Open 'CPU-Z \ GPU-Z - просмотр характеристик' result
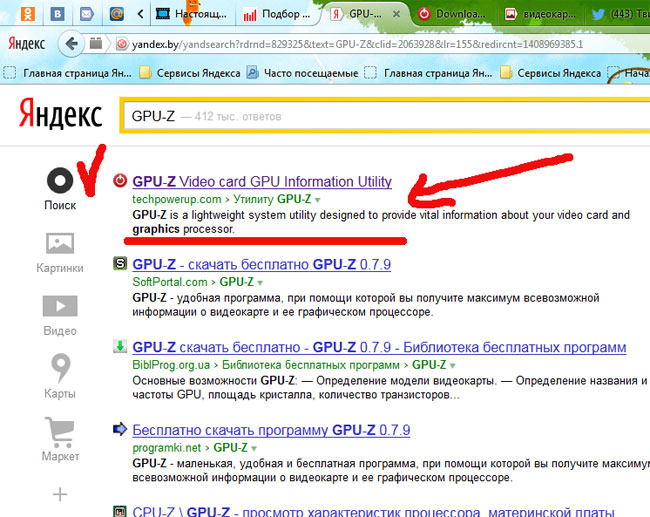The height and width of the screenshot is (517, 650). (373, 512)
